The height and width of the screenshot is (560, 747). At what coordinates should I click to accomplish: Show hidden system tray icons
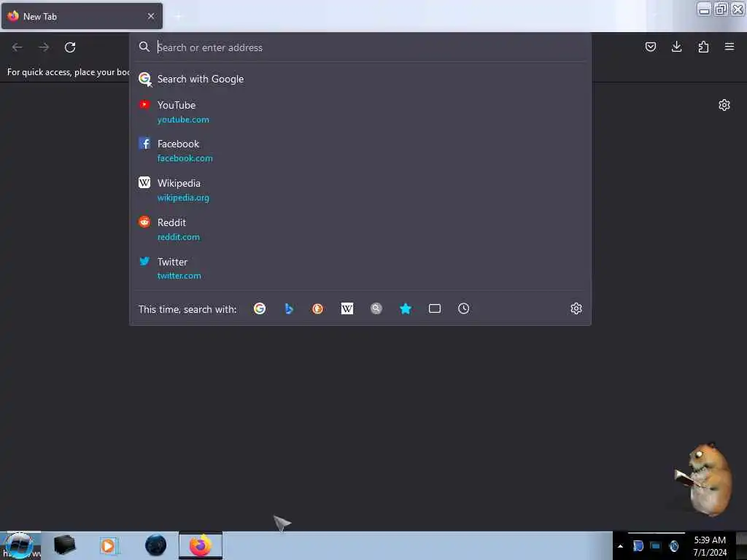tap(620, 546)
